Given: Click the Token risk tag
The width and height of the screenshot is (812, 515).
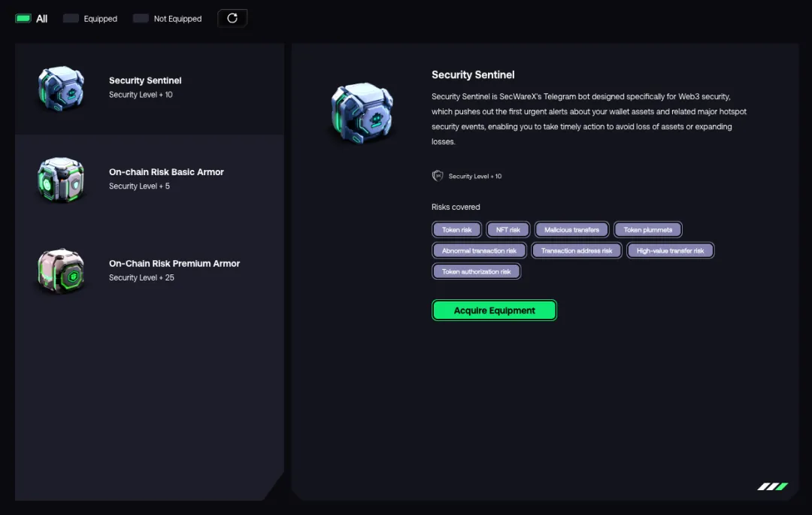Looking at the screenshot, I should tap(456, 230).
